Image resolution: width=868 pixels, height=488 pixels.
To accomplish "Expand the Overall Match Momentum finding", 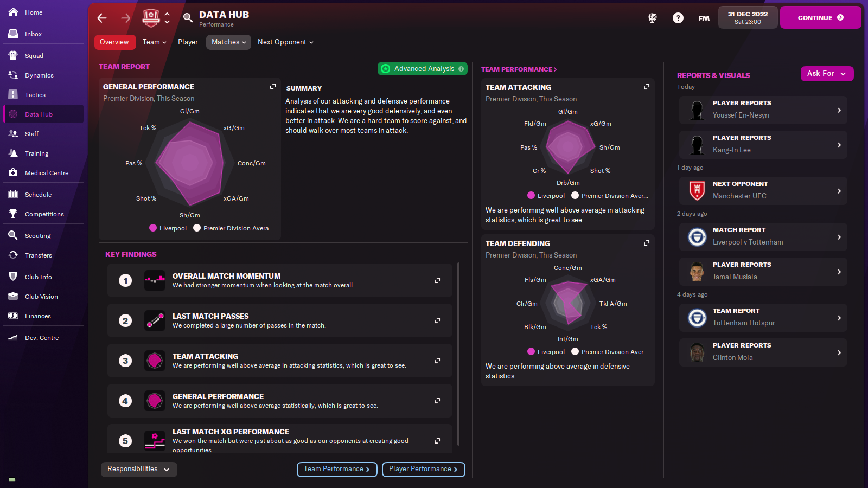I will click(x=437, y=280).
